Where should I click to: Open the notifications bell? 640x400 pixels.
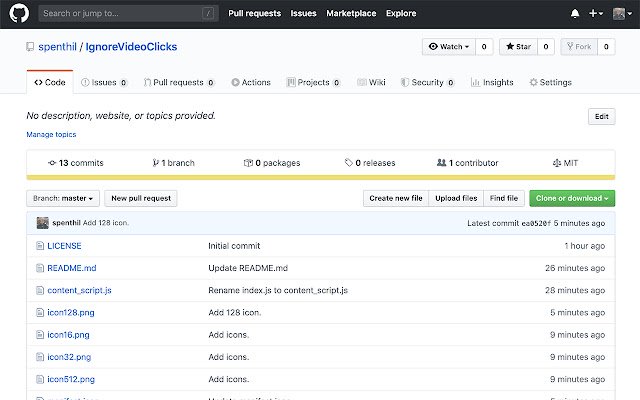tap(575, 13)
